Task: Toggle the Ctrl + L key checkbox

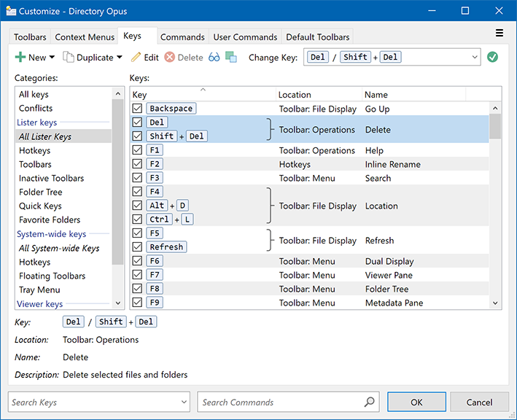Action: click(x=137, y=219)
